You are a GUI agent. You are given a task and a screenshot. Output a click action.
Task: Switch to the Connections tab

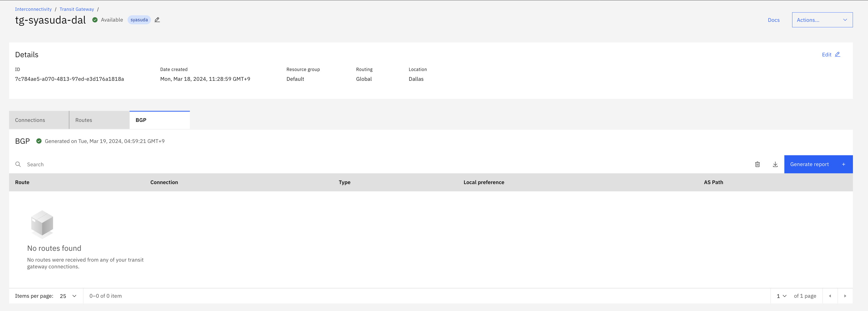click(39, 120)
